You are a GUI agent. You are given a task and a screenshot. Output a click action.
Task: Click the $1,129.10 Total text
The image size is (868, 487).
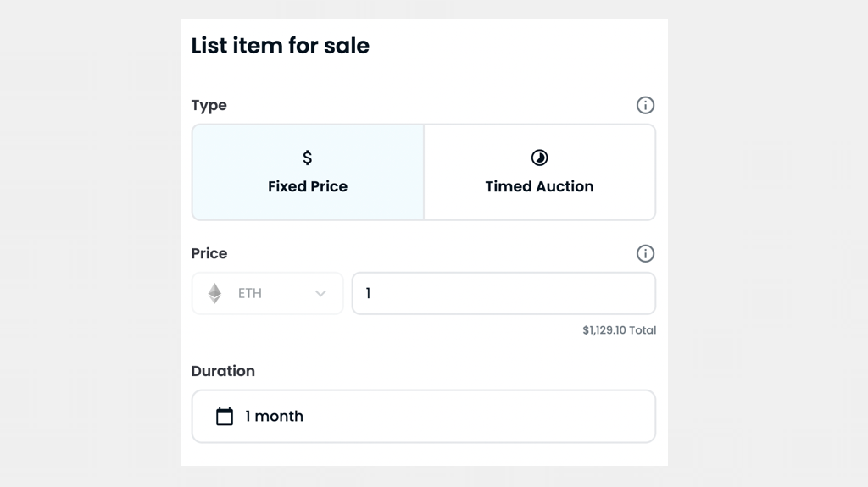[619, 330]
